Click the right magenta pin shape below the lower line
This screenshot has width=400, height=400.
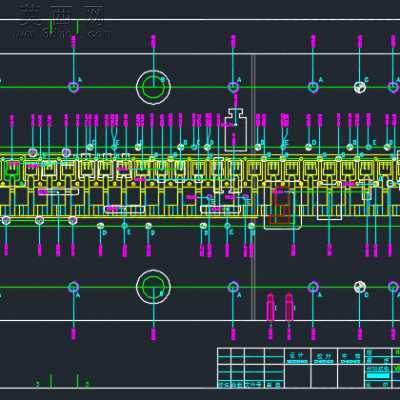[x=289, y=307]
